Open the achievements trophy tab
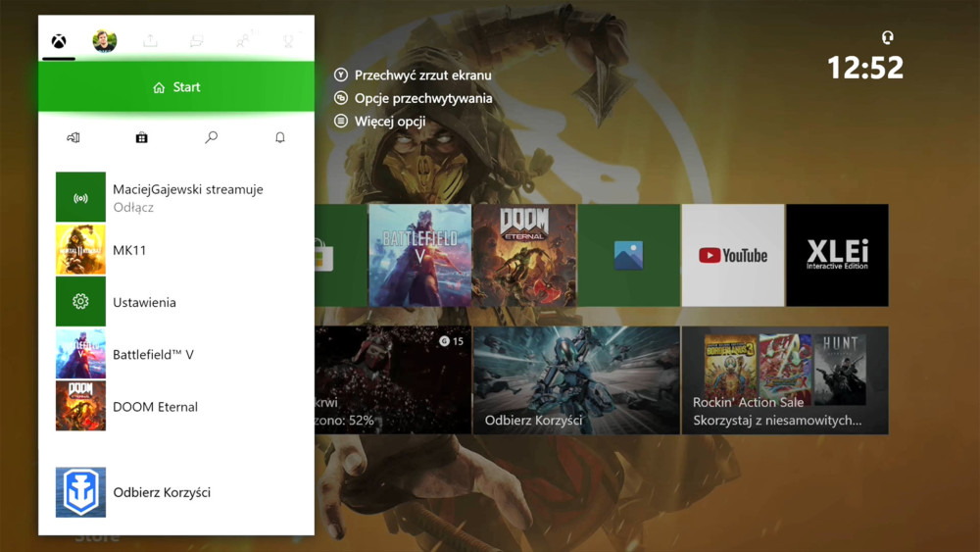This screenshot has height=552, width=980. (x=288, y=41)
